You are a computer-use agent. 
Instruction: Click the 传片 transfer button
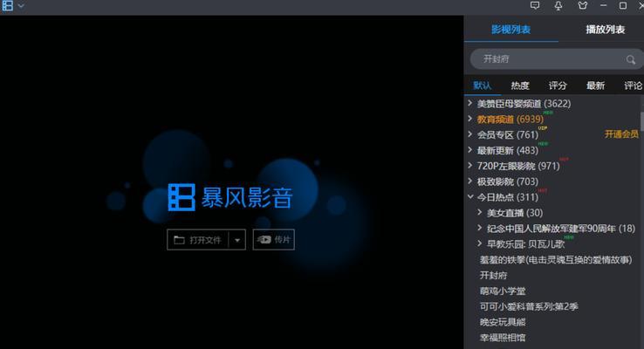(x=273, y=239)
